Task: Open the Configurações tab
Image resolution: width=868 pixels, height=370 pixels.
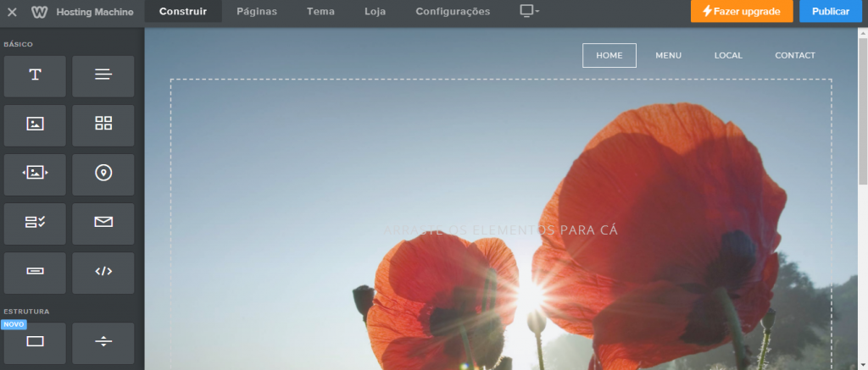Action: click(453, 12)
